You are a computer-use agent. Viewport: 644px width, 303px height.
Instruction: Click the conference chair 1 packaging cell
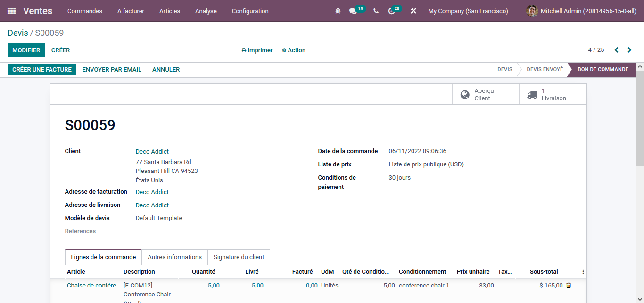424,286
